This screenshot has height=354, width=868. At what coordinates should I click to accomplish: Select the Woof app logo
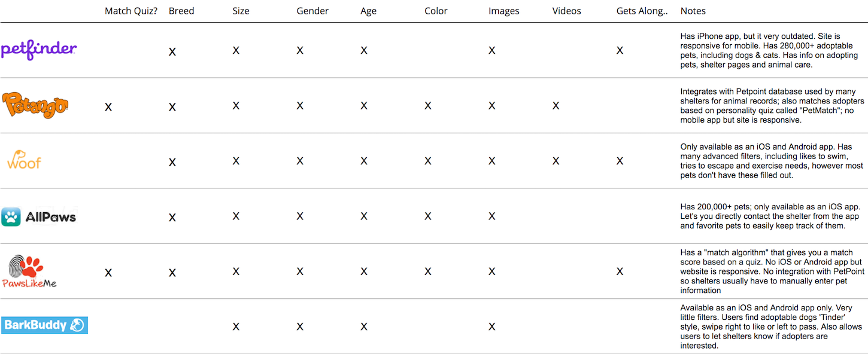(24, 160)
